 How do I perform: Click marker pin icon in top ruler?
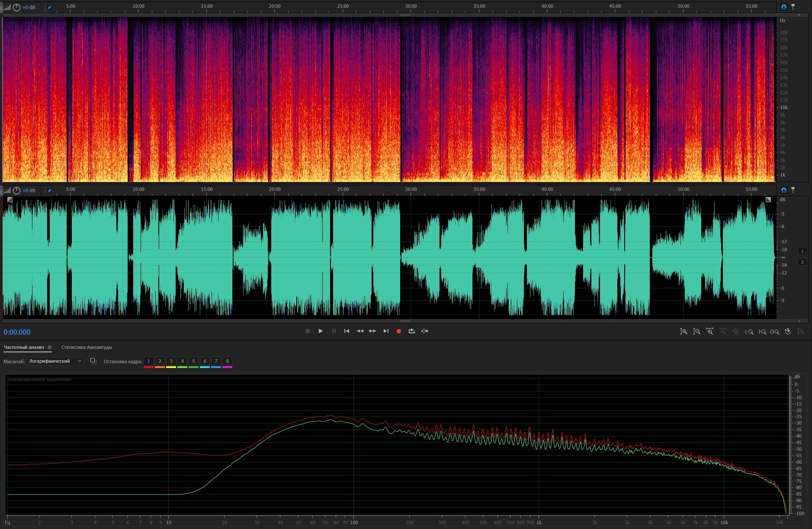pos(793,7)
